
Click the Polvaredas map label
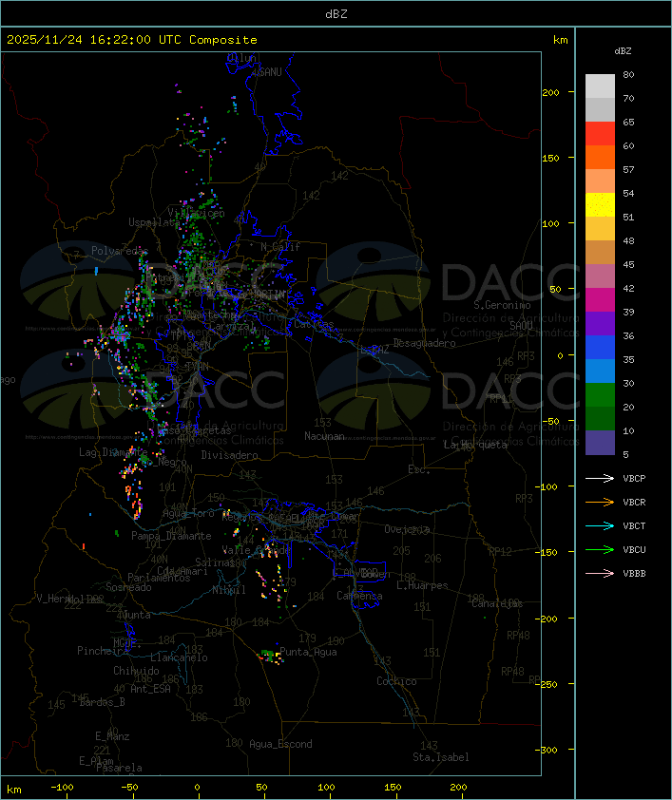tap(120, 251)
